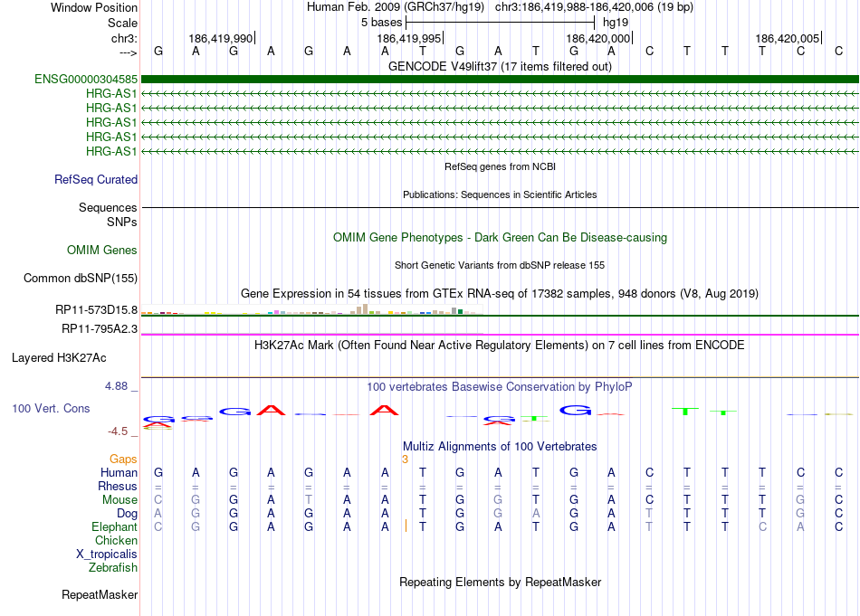Click the Sequences track label
The width and height of the screenshot is (860, 616).
108,207
